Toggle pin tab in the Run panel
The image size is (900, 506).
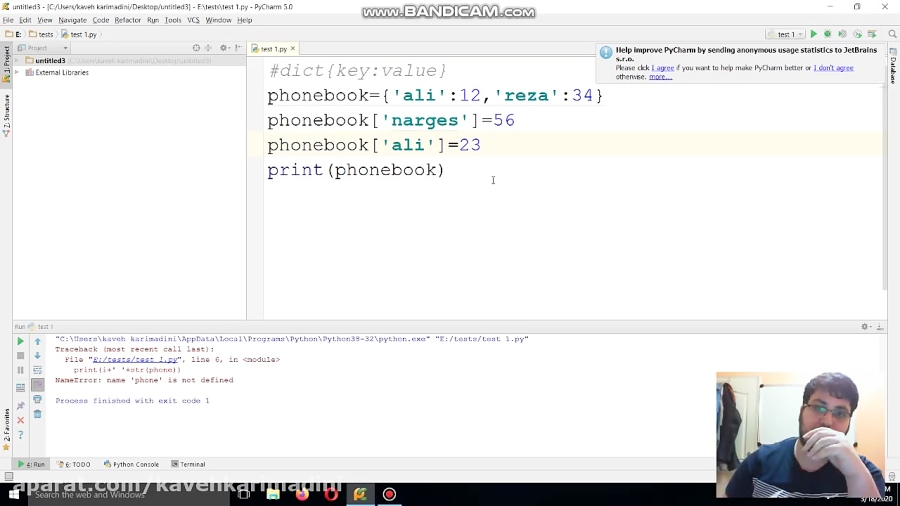[x=20, y=406]
